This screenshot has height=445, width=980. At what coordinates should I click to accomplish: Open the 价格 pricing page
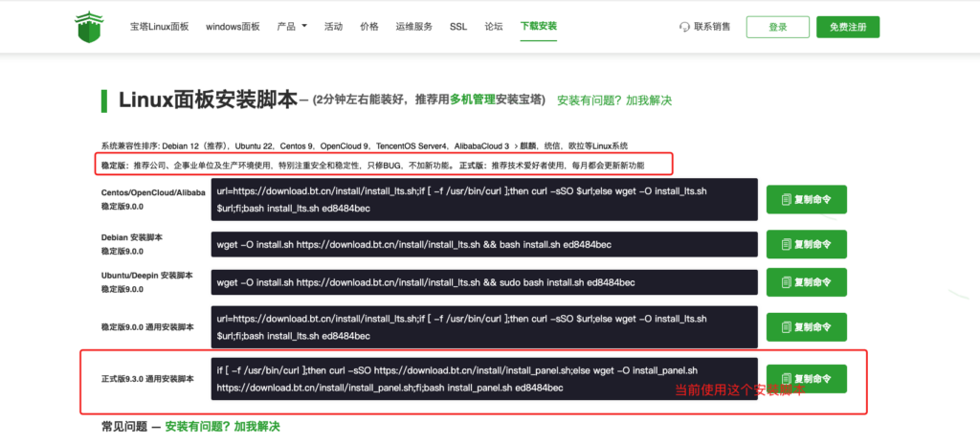pos(369,27)
